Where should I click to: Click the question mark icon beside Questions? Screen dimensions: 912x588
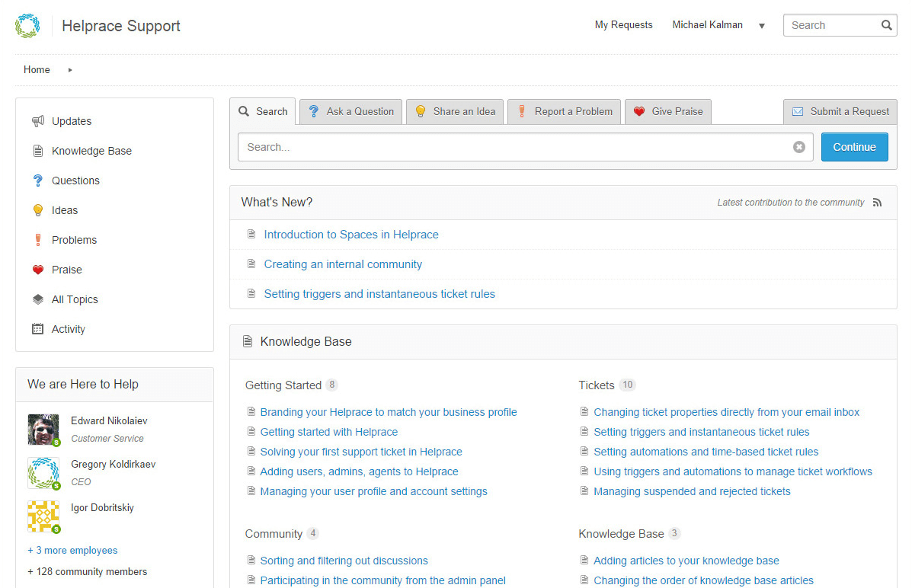click(x=38, y=181)
